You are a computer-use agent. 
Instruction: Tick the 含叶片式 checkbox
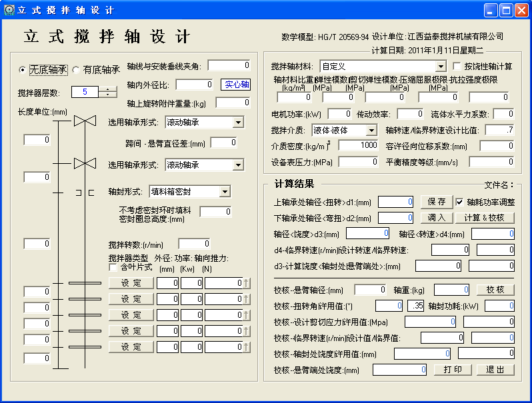click(x=113, y=267)
